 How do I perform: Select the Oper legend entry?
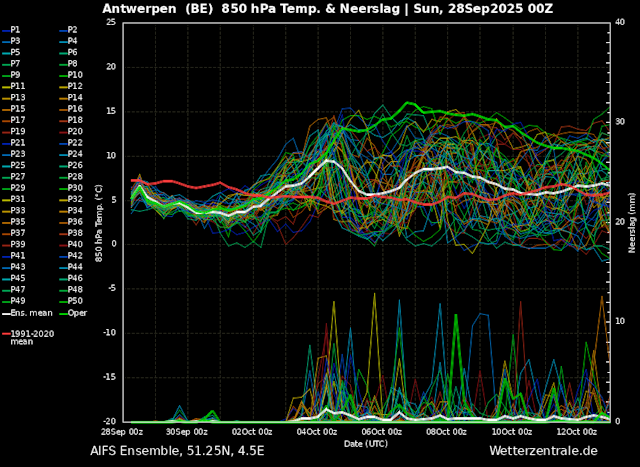click(73, 313)
